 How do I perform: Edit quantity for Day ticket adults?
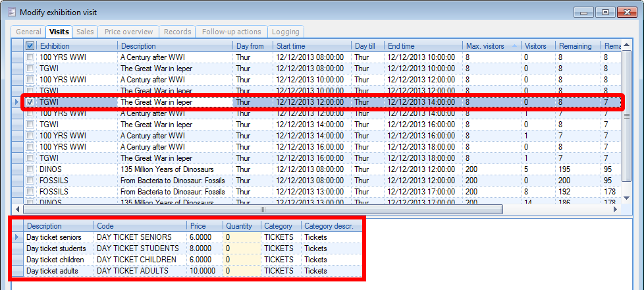(x=241, y=271)
